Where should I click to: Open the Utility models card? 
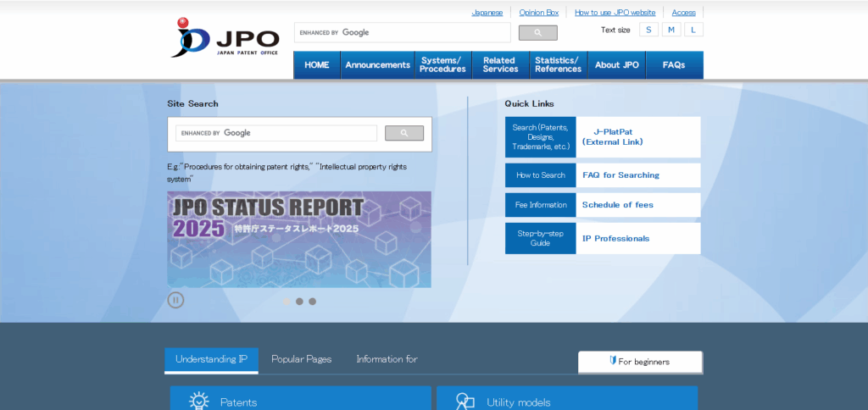[567, 398]
